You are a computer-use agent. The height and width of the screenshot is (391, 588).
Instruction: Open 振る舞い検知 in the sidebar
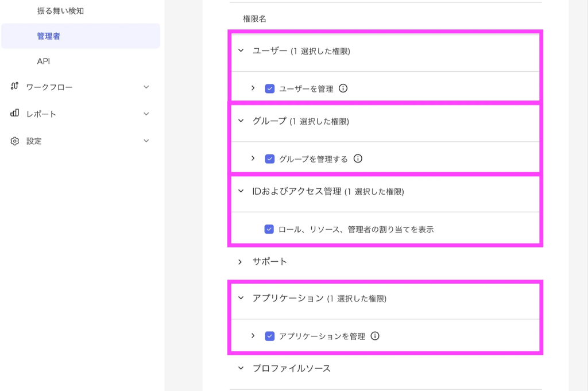click(60, 11)
